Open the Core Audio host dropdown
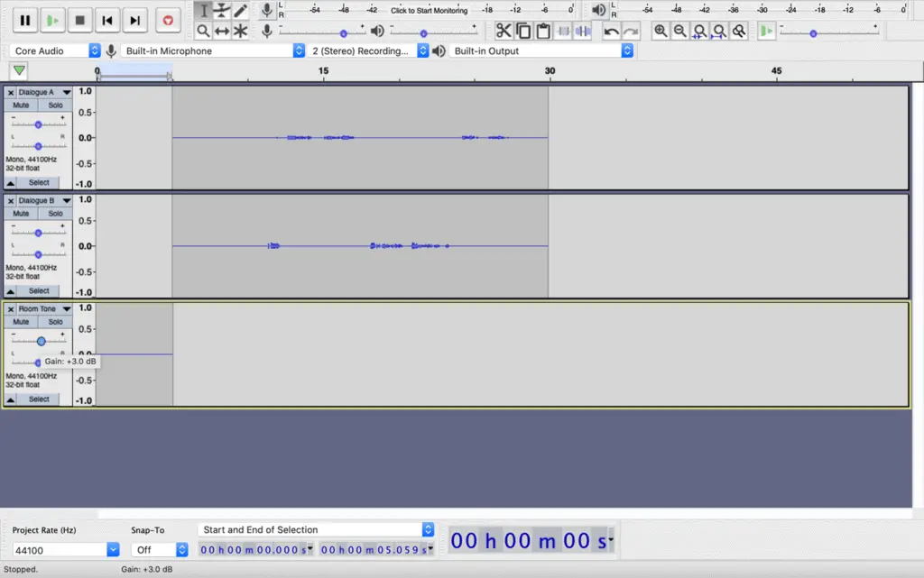Image resolution: width=924 pixels, height=578 pixels. [55, 51]
